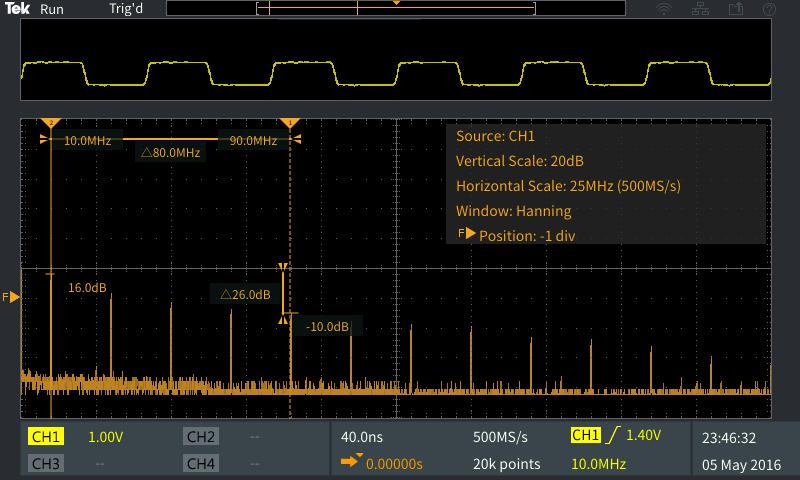Click the orange trigger position arrow
800x480 pixels.
pyautogui.click(x=351, y=462)
